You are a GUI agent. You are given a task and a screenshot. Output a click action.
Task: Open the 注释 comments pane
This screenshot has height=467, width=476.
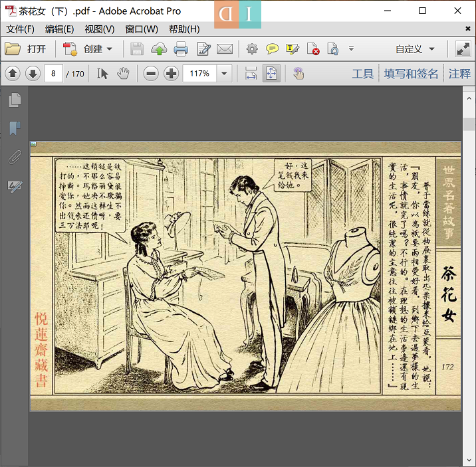coord(459,74)
